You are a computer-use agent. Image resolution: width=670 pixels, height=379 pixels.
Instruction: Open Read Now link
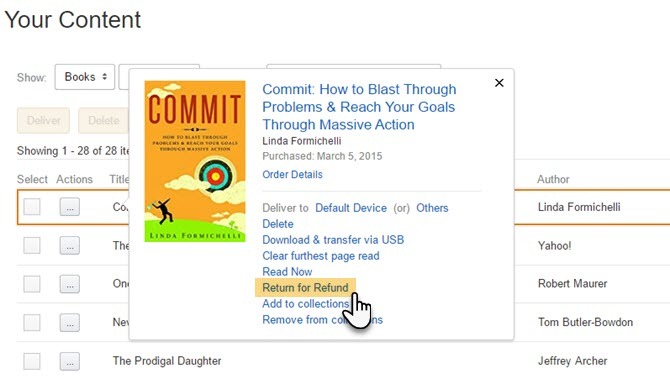(x=287, y=272)
